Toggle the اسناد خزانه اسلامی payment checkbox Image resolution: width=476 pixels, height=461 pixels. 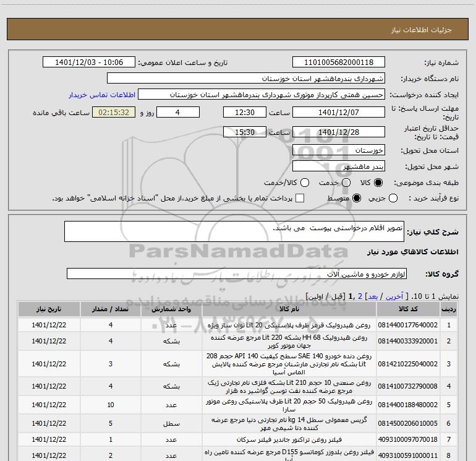300,198
